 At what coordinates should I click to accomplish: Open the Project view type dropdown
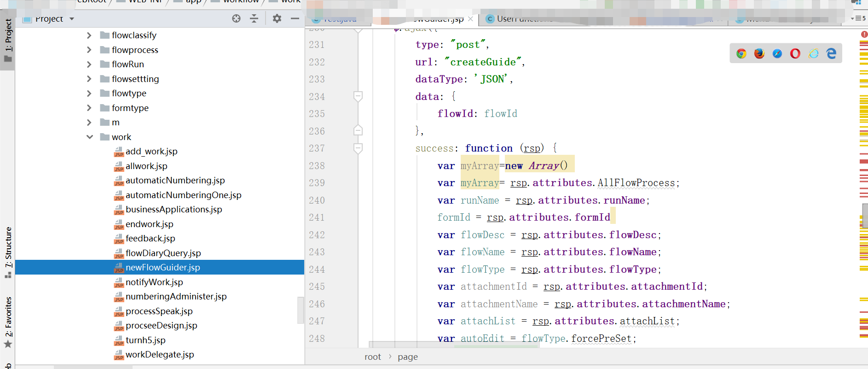click(x=72, y=19)
